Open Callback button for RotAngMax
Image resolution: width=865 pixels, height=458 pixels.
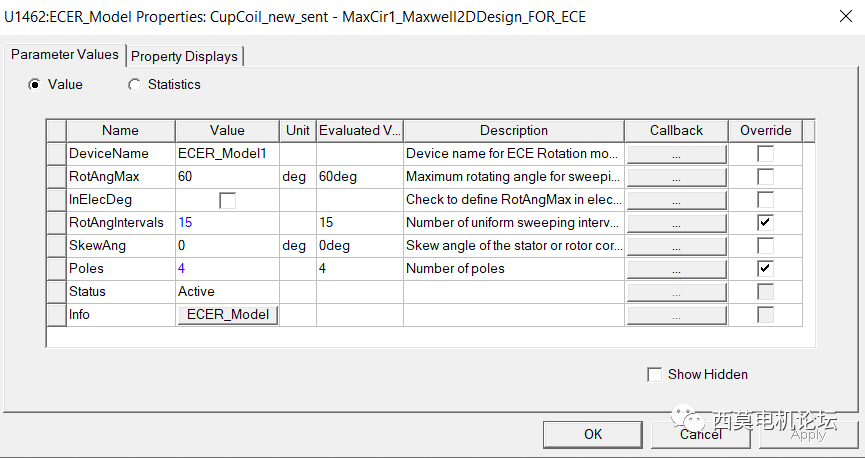click(677, 177)
